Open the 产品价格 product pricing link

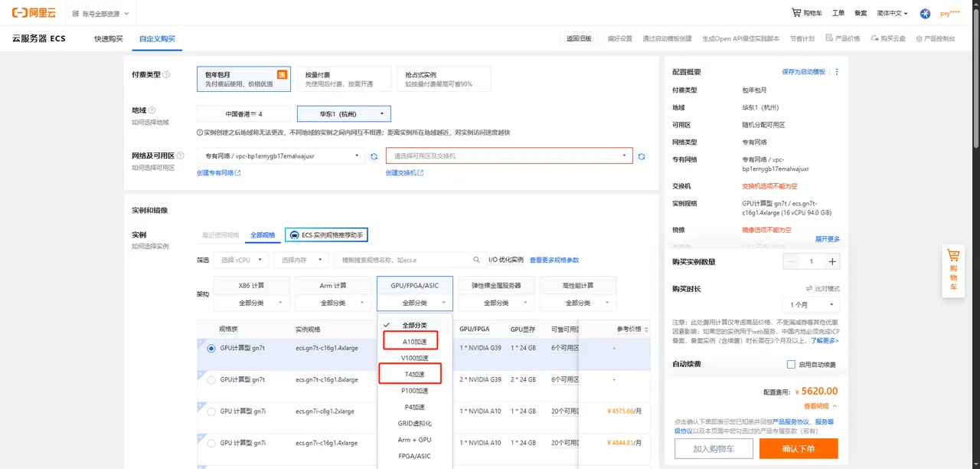pos(842,38)
